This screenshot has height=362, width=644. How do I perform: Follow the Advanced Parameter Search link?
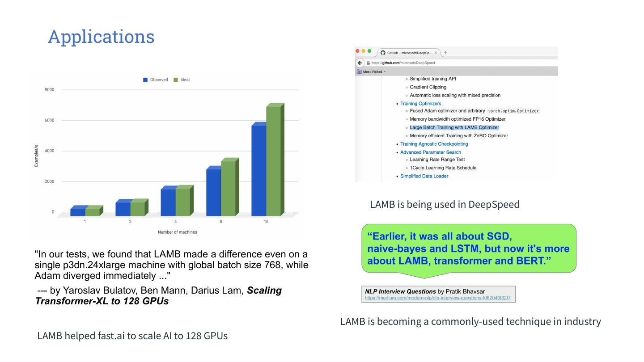[430, 152]
